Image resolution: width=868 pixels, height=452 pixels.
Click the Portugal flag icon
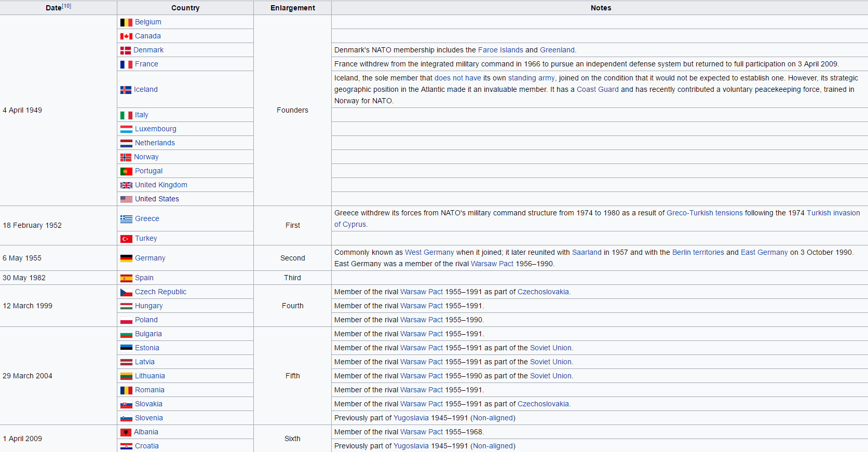(126, 171)
